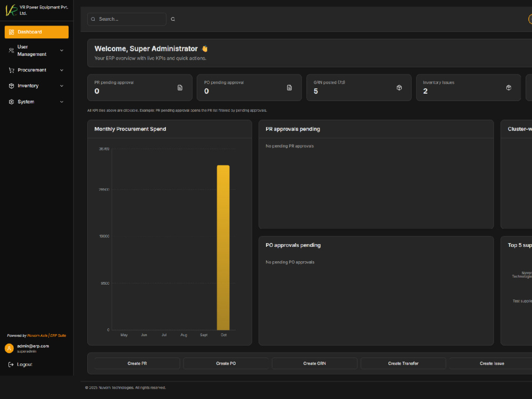This screenshot has width=532, height=399.
Task: Expand the Inventory chevron
Action: [x=62, y=86]
